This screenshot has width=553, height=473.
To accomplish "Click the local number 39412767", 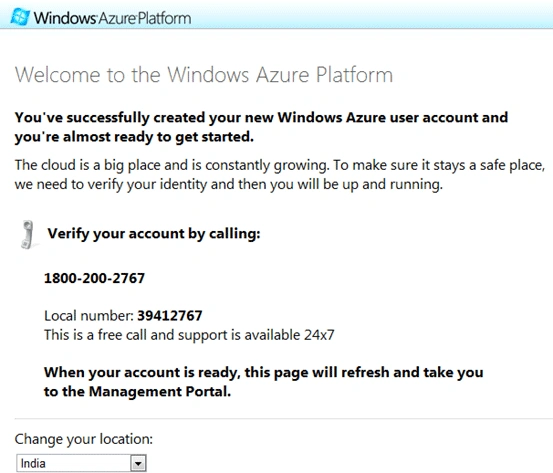I will pos(170,316).
